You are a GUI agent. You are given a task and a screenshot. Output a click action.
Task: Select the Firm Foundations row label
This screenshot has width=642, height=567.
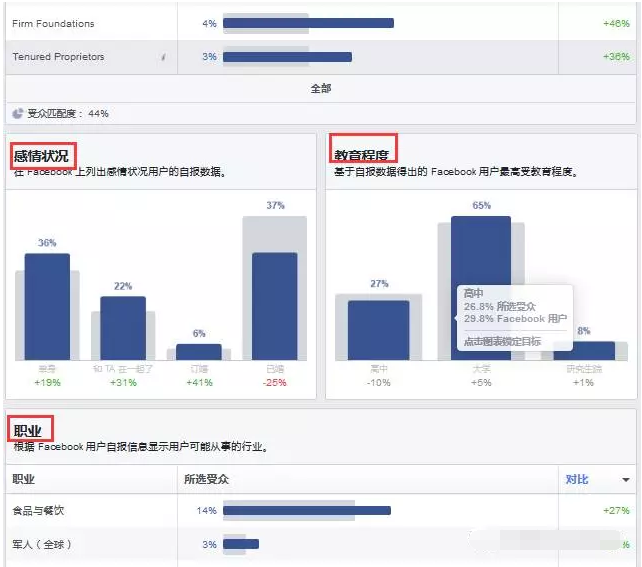[53, 23]
